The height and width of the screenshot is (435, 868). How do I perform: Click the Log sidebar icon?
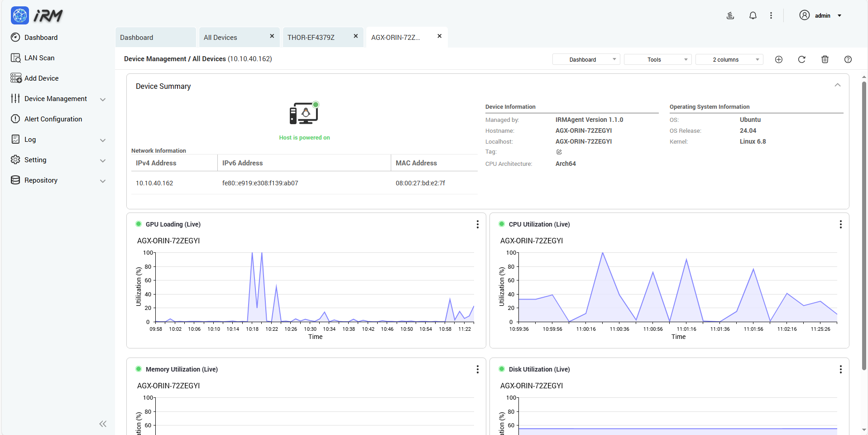click(15, 139)
